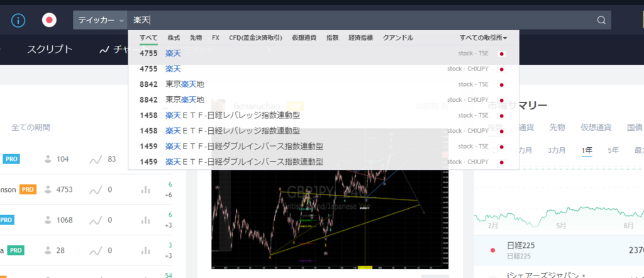Image resolution: width=644 pixels, height=278 pixels.
Task: Select the CFD(差金決済取引) filter tab
Action: (255, 38)
